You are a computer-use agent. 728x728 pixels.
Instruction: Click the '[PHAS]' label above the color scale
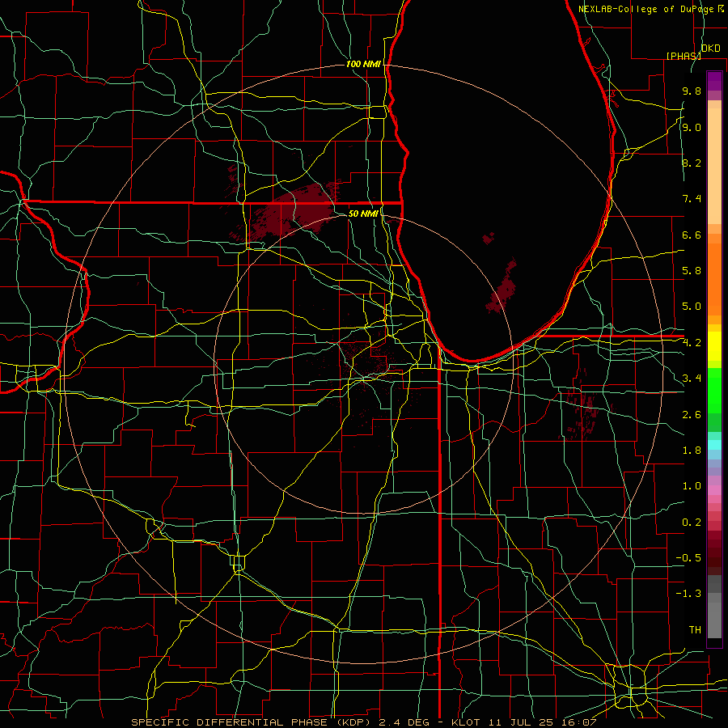(684, 56)
